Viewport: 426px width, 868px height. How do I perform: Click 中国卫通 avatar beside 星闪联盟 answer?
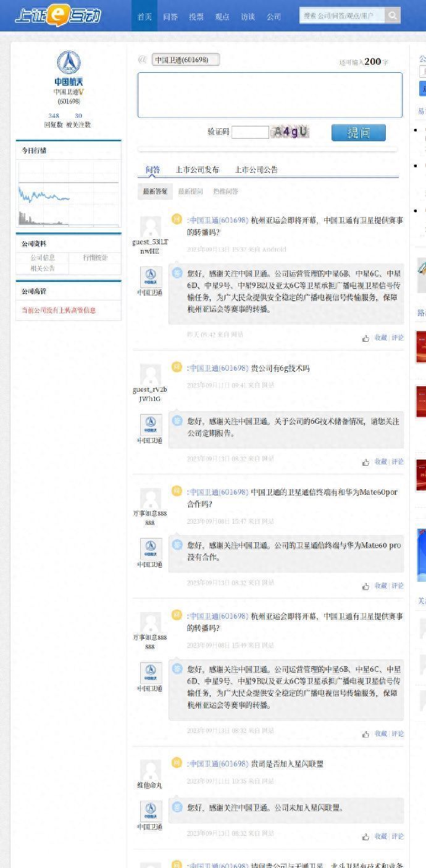click(151, 812)
